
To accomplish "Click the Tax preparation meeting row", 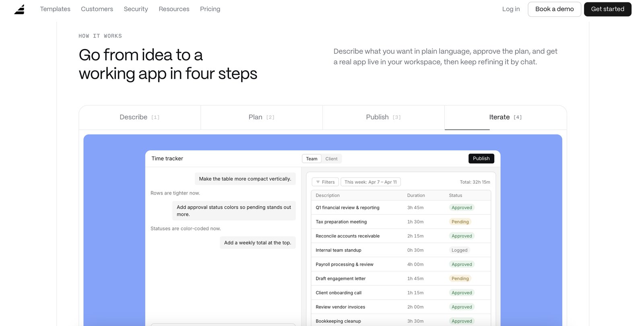I will click(401, 222).
